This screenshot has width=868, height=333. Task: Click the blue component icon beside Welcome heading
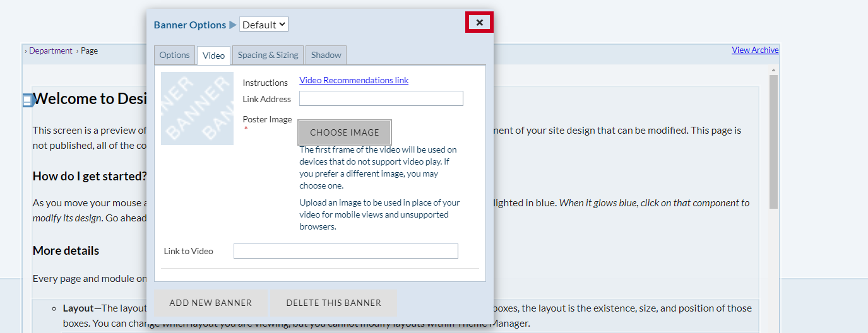point(28,100)
